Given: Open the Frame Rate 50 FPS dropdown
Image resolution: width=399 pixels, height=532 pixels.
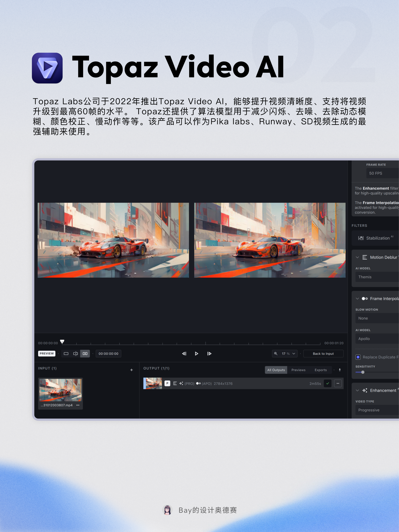Looking at the screenshot, I should (x=382, y=173).
